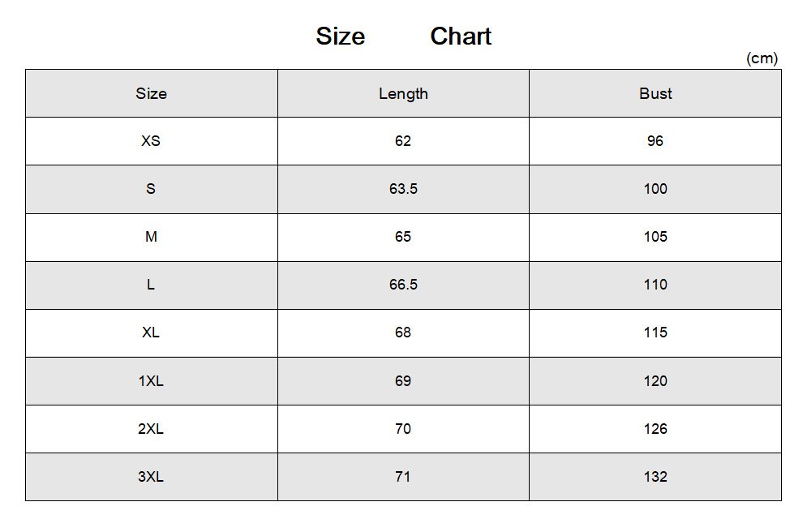Click the Size column header
The image size is (807, 532).
pos(151,93)
